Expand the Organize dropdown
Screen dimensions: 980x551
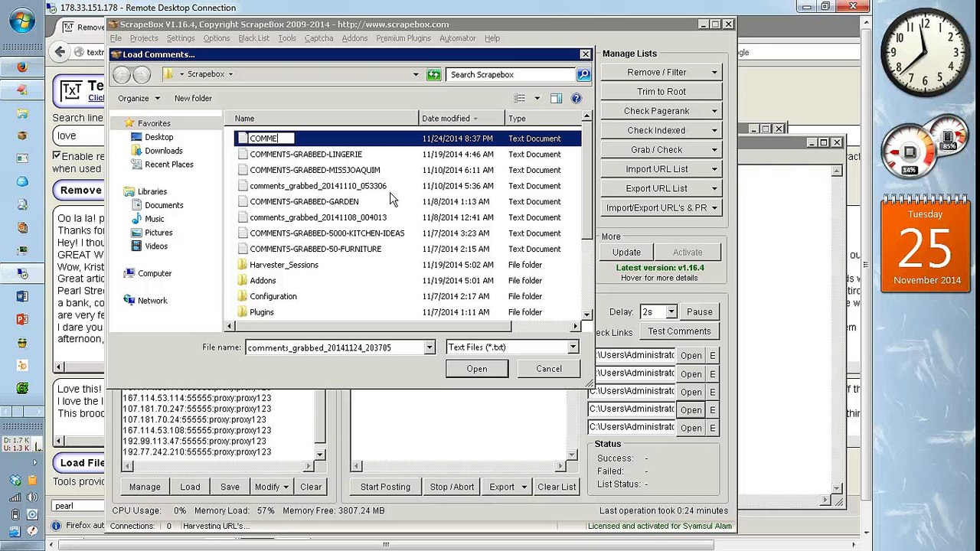(x=139, y=98)
